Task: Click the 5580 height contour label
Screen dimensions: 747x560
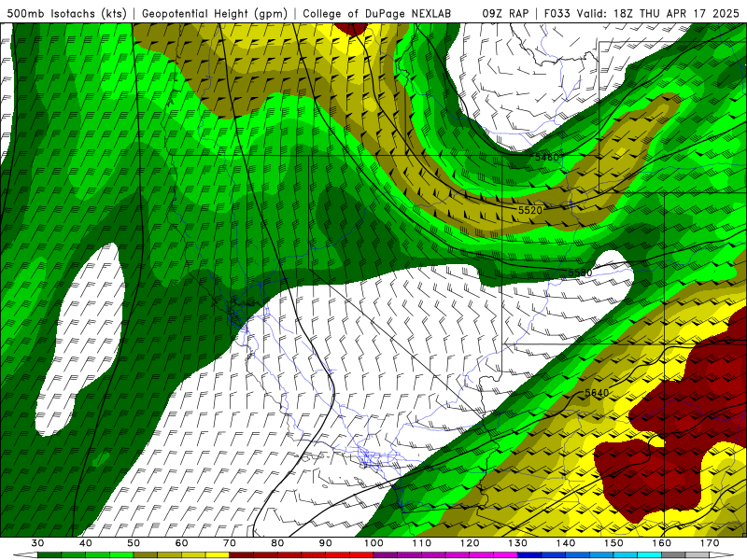Action: (580, 273)
